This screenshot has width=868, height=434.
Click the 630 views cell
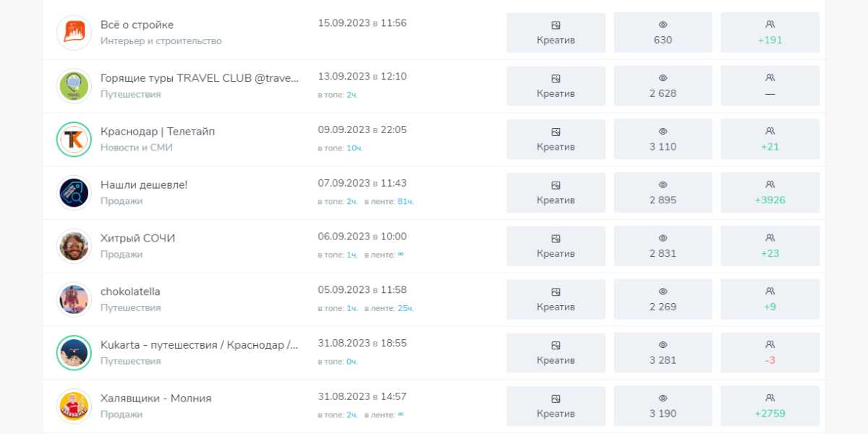tap(663, 33)
